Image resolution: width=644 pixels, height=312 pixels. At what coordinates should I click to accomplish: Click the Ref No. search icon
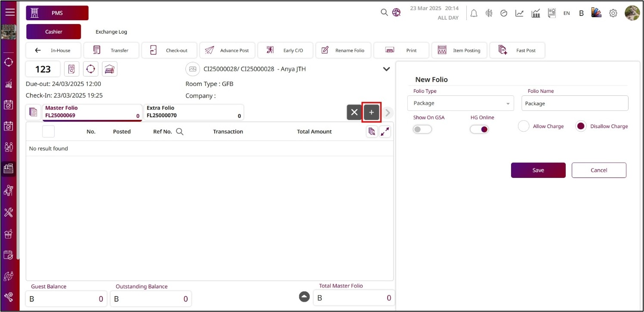180,132
